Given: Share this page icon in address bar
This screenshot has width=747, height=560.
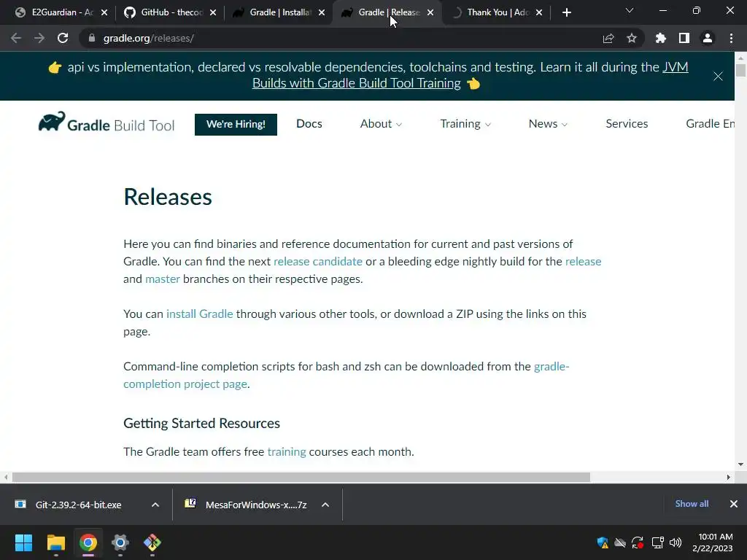Looking at the screenshot, I should pos(608,39).
